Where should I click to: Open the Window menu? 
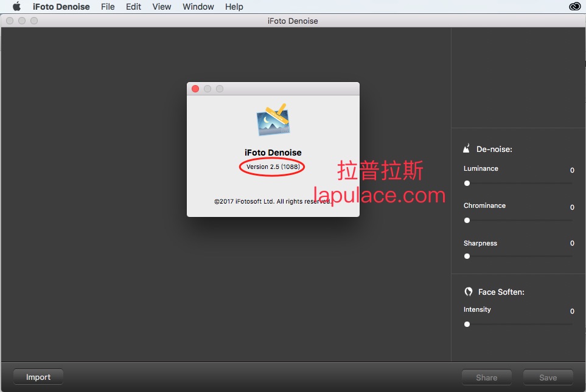pos(198,7)
